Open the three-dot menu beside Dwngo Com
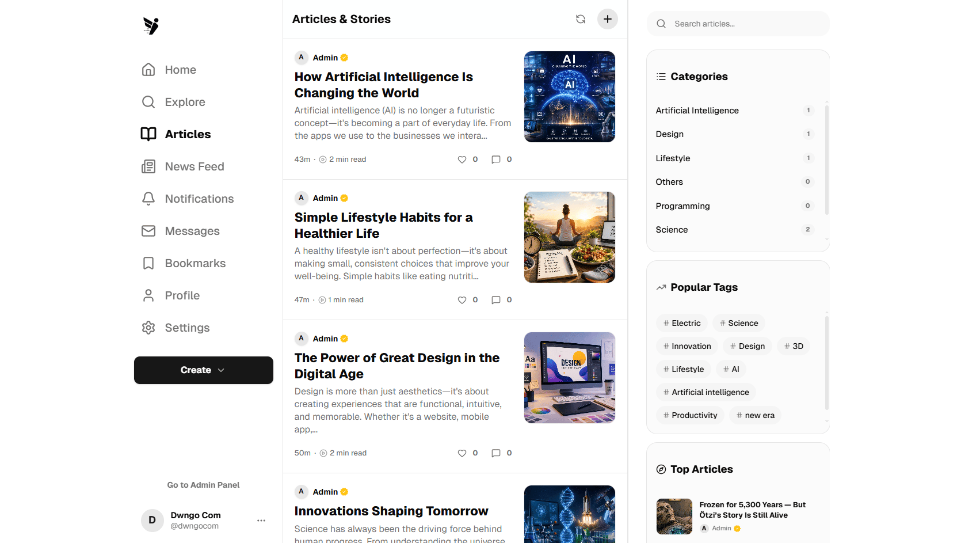The height and width of the screenshot is (543, 980). click(261, 521)
